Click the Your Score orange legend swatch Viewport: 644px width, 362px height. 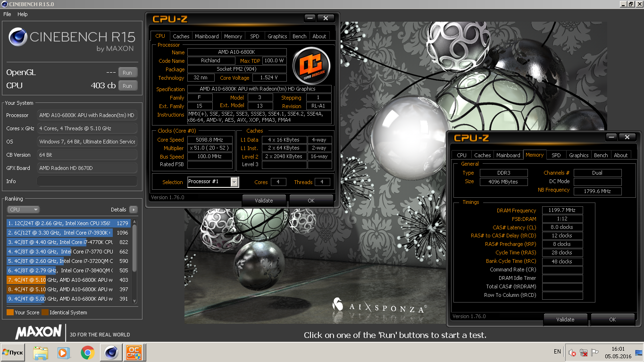pos(10,312)
